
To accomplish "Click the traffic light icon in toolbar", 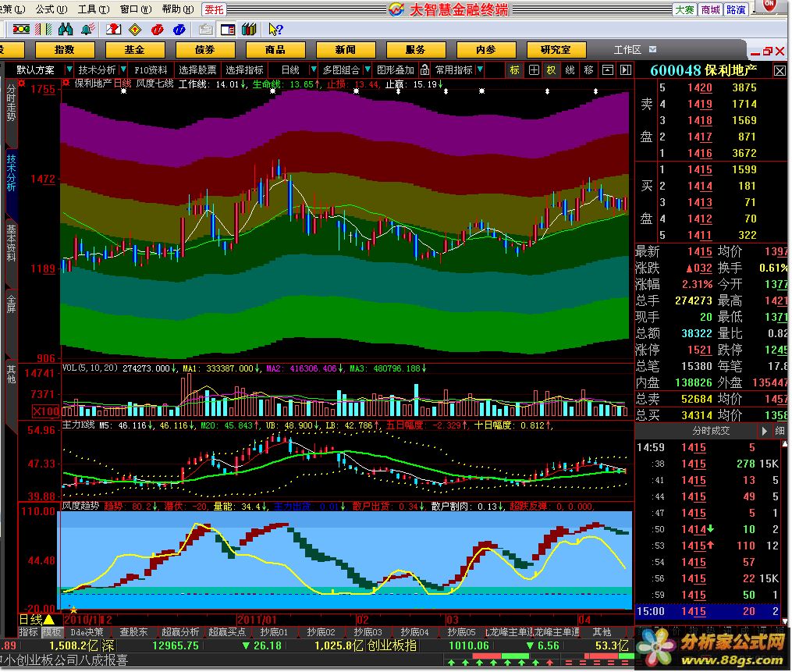I will pyautogui.click(x=21, y=30).
